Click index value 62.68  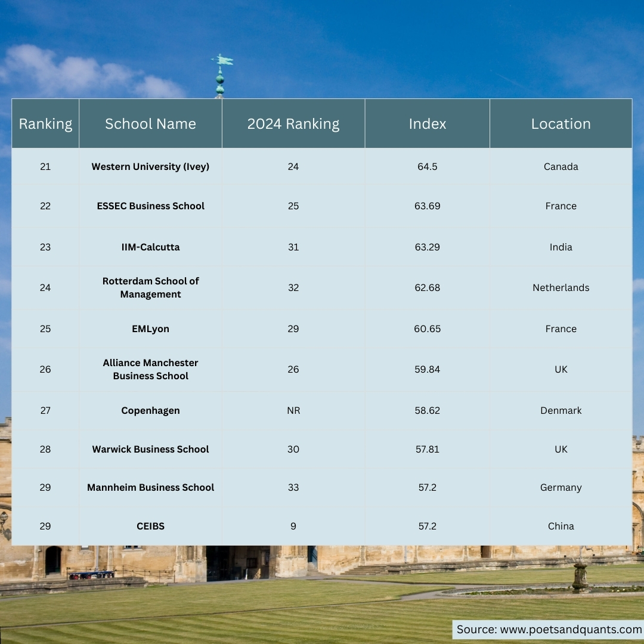(427, 287)
